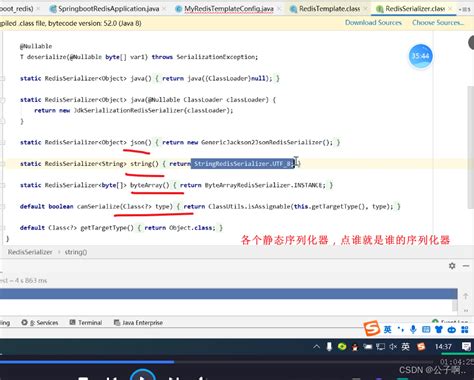Open the Windows notification center icon
Viewport: 474px width, 380px height.
click(466, 347)
